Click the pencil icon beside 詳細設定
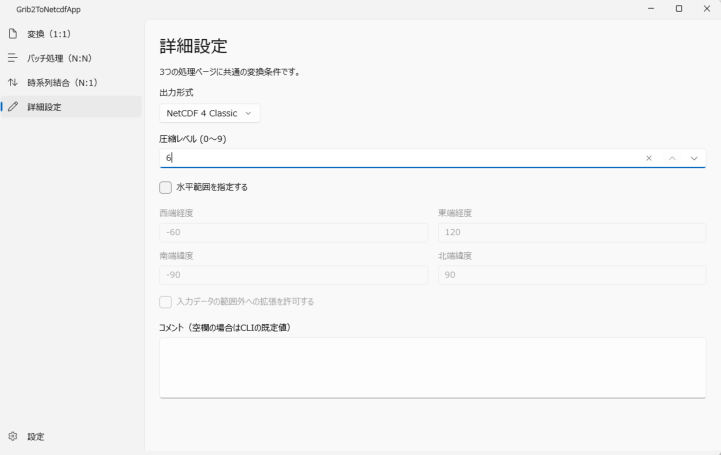 (13, 107)
